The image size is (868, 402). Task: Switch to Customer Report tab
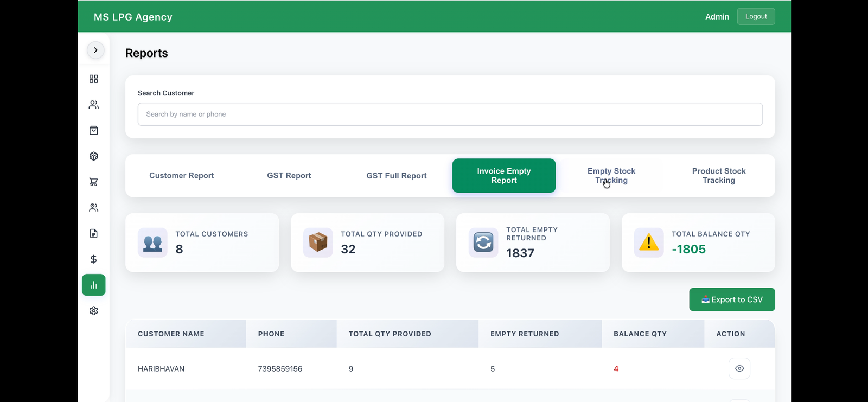coord(182,176)
